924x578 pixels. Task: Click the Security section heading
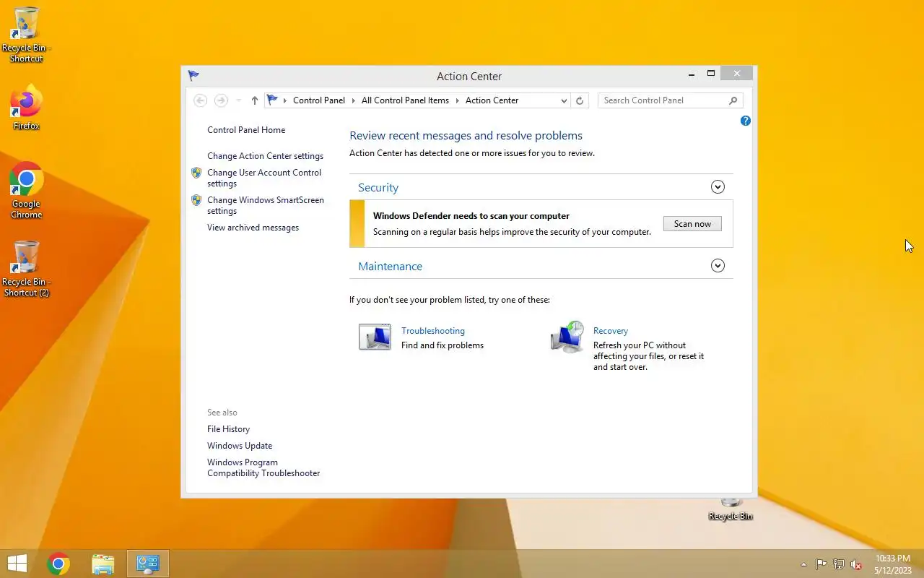click(x=378, y=188)
